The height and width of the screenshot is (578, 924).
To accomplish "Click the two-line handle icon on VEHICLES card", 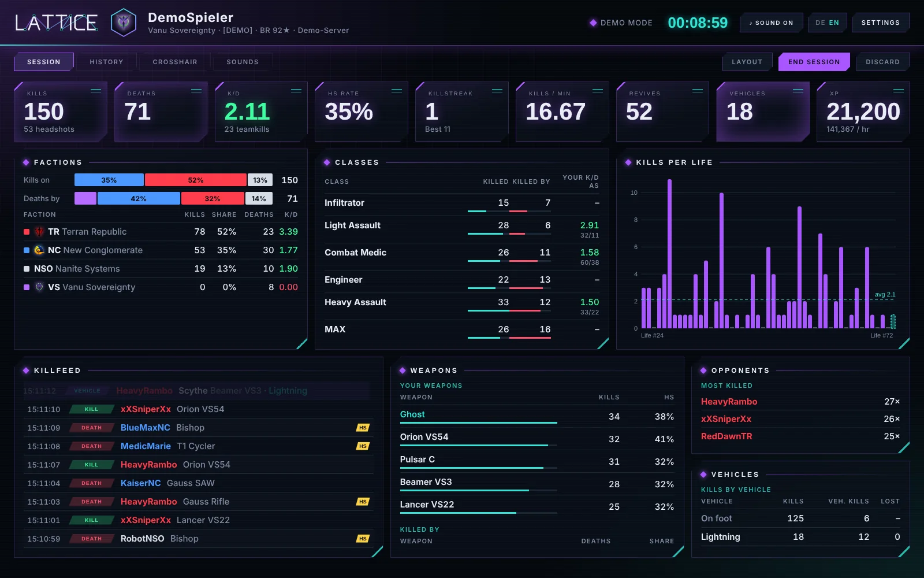I will point(798,91).
